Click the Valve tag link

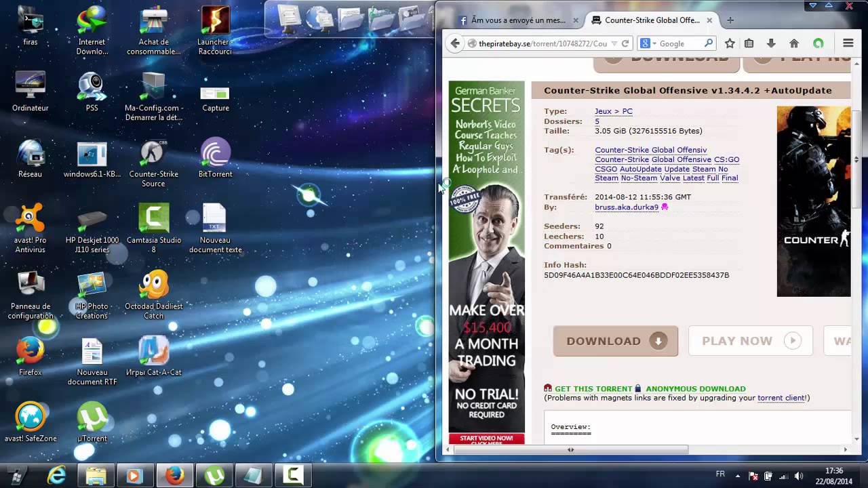click(x=670, y=178)
